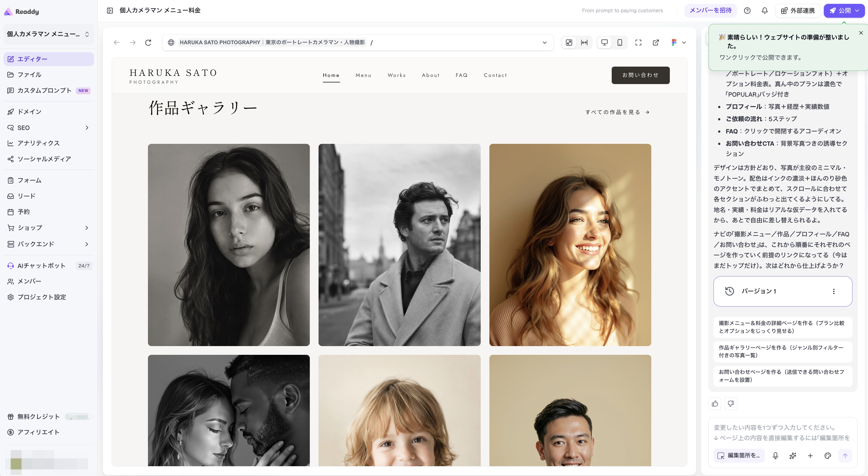Expand the page URL dropdown
The image size is (868, 476).
(545, 43)
